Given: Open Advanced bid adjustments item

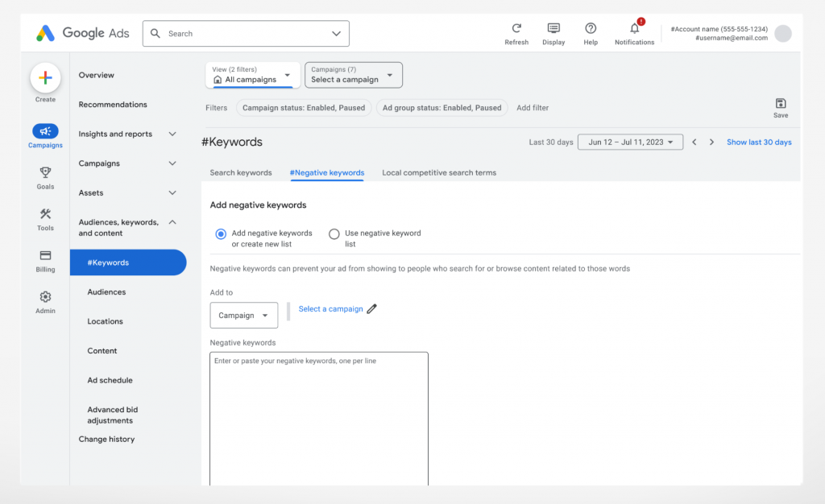Looking at the screenshot, I should pyautogui.click(x=113, y=415).
